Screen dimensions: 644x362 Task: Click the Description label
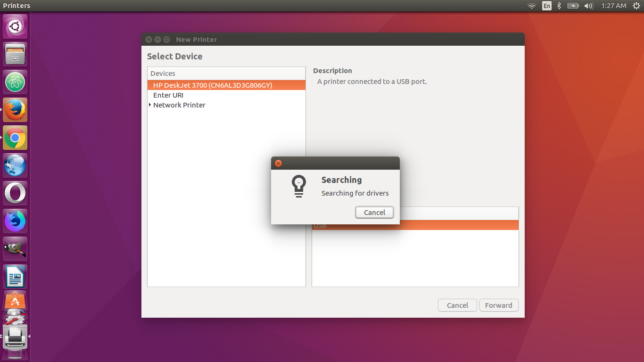pos(332,71)
